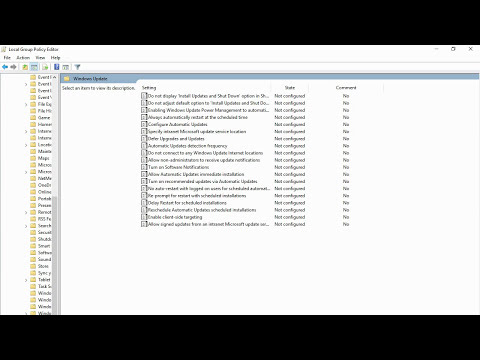Viewport: 480px width, 360px height.
Task: Select 'Allow non-administrators to receive update notifications'
Action: [204, 160]
